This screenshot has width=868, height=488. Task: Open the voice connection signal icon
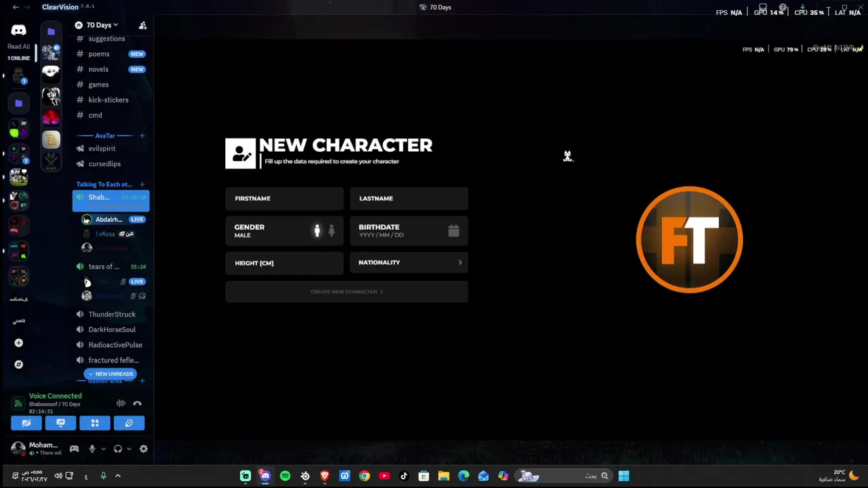click(x=18, y=403)
